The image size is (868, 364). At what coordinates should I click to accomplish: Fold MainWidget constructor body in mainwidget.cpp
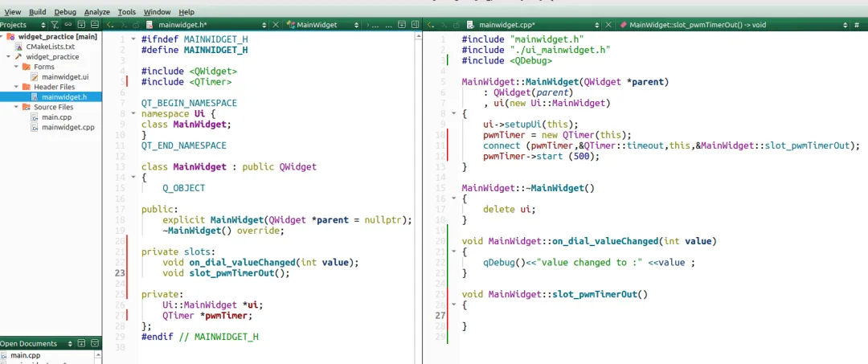[454, 113]
